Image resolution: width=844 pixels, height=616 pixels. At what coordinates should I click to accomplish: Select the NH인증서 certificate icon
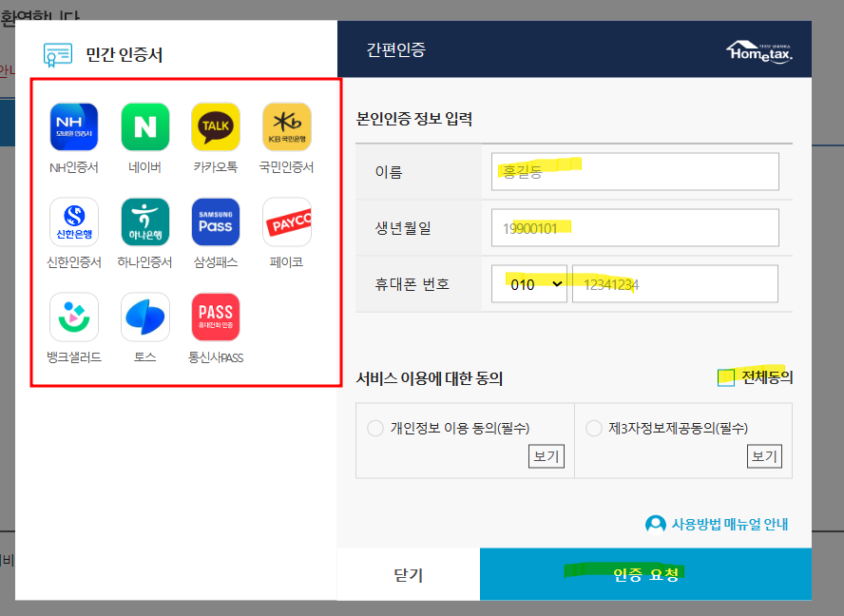(x=74, y=127)
